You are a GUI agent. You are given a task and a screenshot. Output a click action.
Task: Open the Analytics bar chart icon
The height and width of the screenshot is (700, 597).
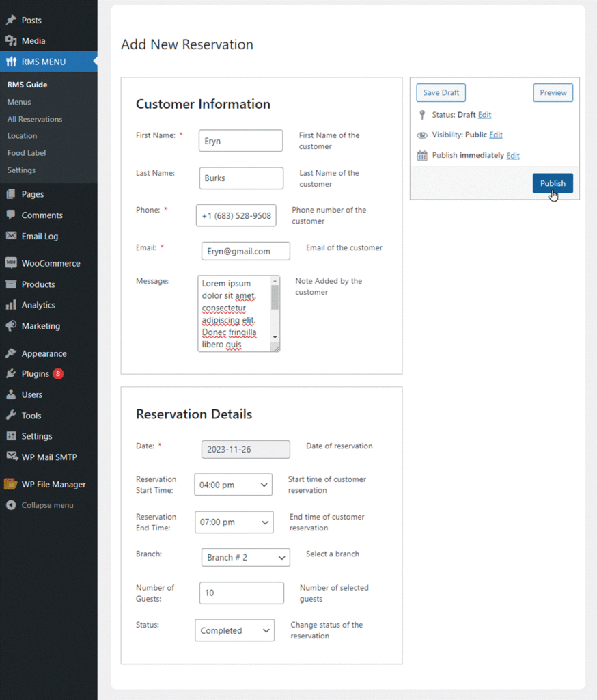pyautogui.click(x=11, y=305)
